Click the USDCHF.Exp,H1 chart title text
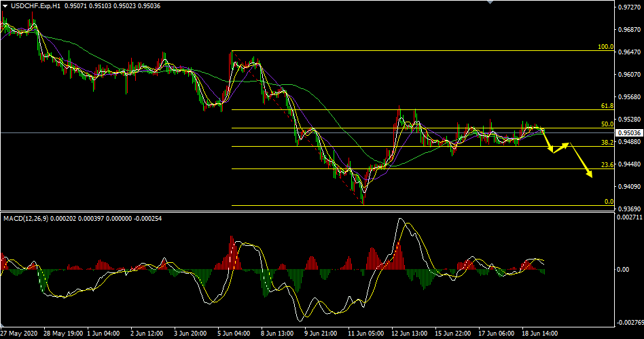 pyautogui.click(x=35, y=6)
